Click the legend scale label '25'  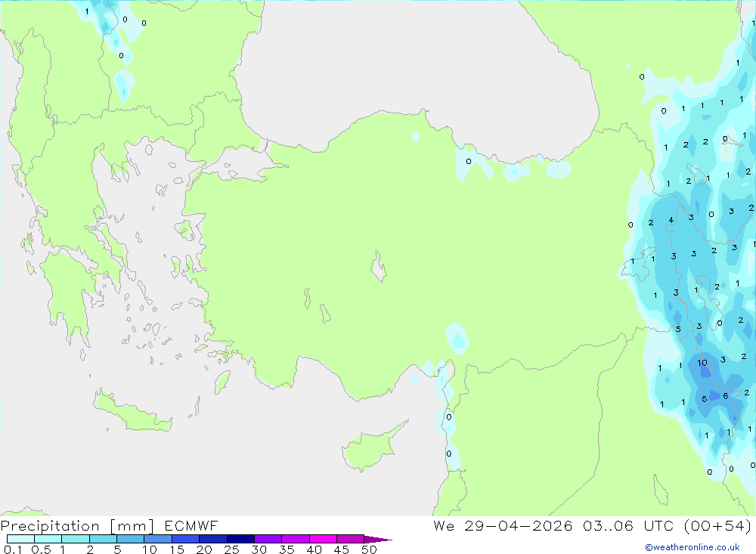pos(231,549)
